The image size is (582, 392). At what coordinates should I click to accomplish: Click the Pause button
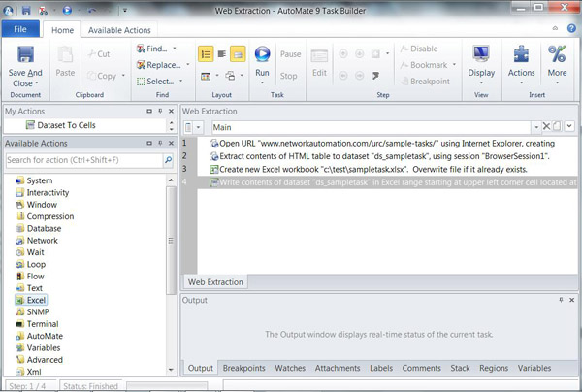[290, 54]
